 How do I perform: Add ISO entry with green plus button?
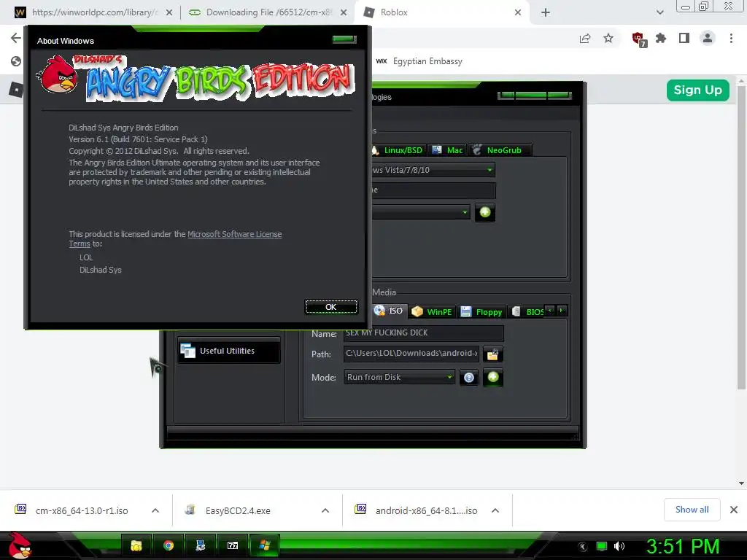(x=493, y=377)
